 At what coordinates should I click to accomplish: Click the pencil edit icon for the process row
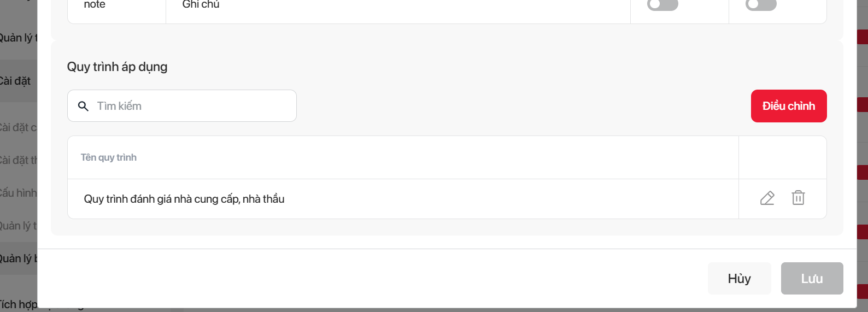[767, 198]
